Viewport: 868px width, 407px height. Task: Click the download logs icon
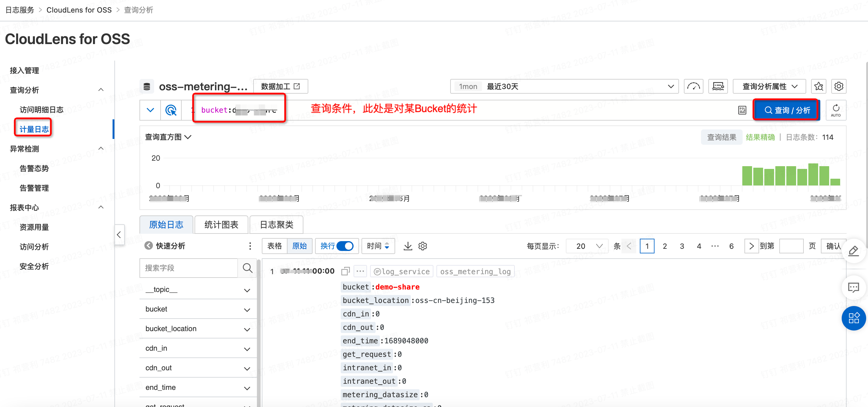pyautogui.click(x=408, y=246)
